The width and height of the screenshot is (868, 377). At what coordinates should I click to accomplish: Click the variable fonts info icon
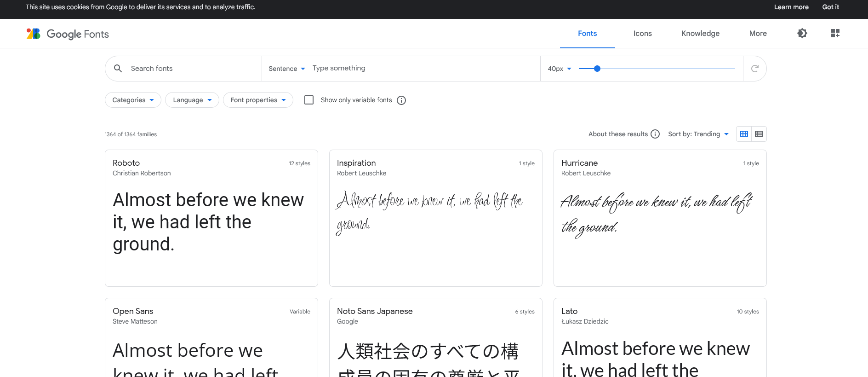(x=401, y=100)
